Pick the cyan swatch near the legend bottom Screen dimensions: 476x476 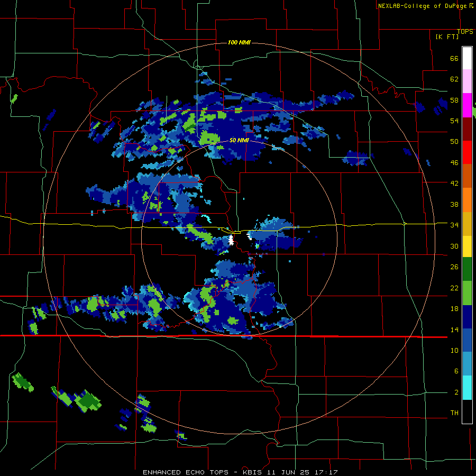pos(467,388)
